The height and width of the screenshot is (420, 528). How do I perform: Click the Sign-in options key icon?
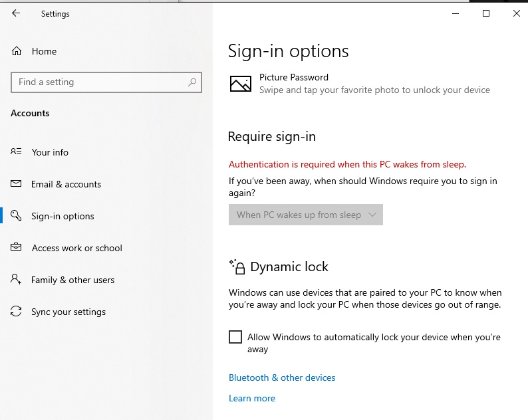(x=17, y=216)
